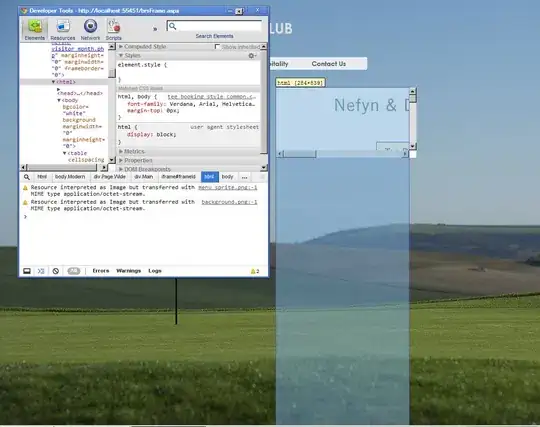Click the inspect element magnifier icon

pyautogui.click(x=27, y=177)
